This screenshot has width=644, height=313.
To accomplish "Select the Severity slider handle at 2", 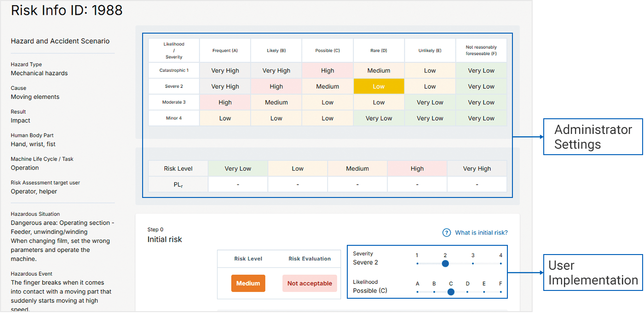I will pos(445,264).
